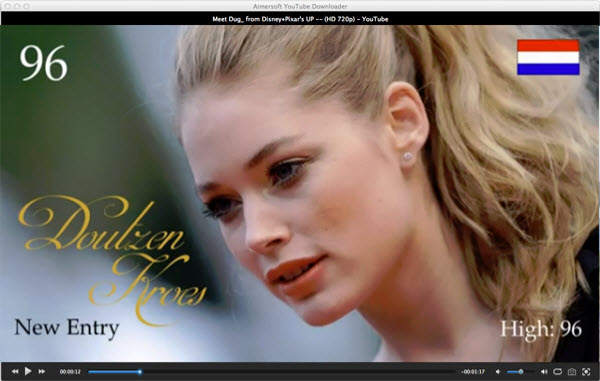
Task: Click the low volume speaker icon
Action: point(498,371)
